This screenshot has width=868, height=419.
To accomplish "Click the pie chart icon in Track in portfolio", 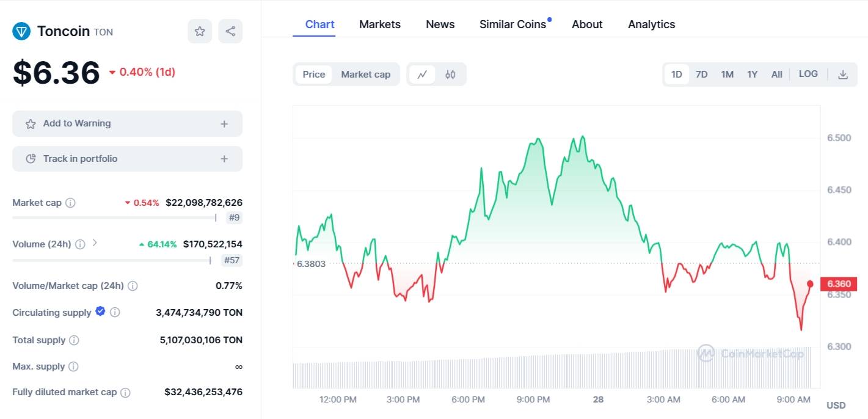I will tap(31, 159).
